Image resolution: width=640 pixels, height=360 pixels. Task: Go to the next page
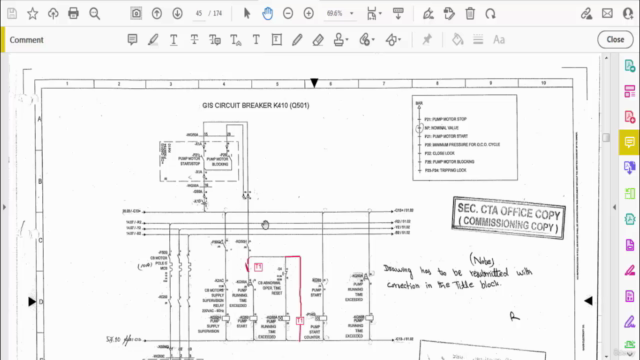[178, 13]
